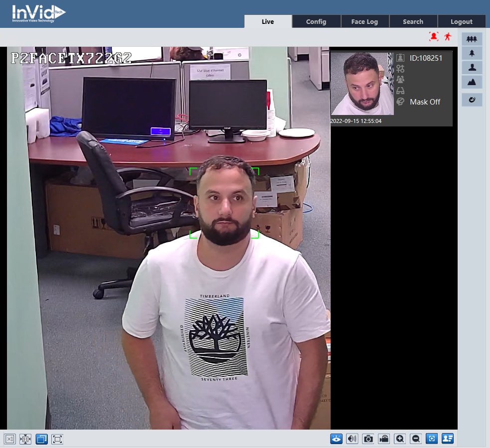Enter full screen video mode

pos(57,439)
